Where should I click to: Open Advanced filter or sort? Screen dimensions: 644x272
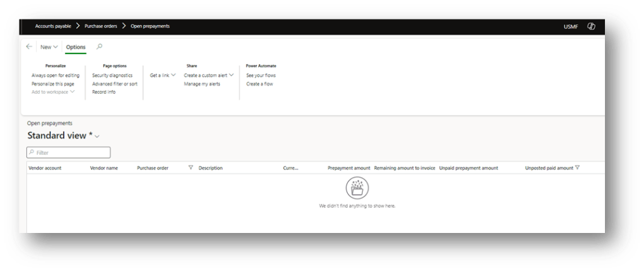[115, 84]
